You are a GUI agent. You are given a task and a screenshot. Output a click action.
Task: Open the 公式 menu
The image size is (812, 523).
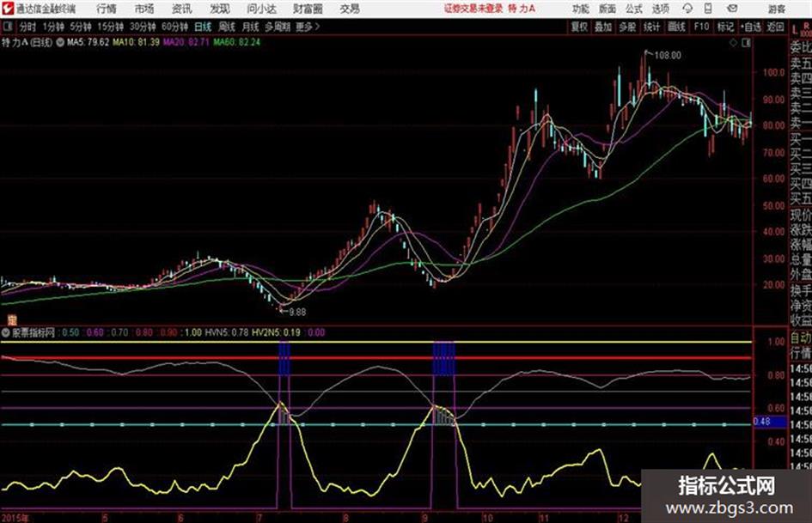pos(634,9)
